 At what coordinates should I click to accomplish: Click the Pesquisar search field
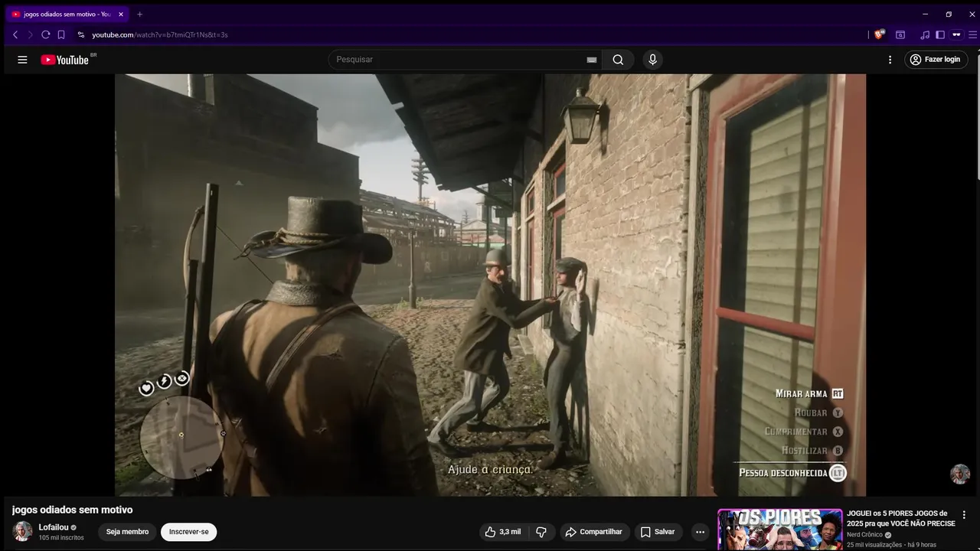459,60
